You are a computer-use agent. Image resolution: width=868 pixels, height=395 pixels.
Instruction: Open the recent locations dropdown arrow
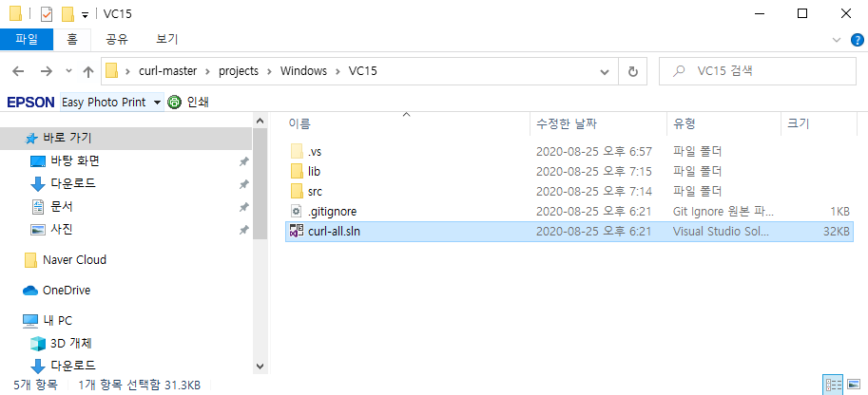click(x=68, y=71)
